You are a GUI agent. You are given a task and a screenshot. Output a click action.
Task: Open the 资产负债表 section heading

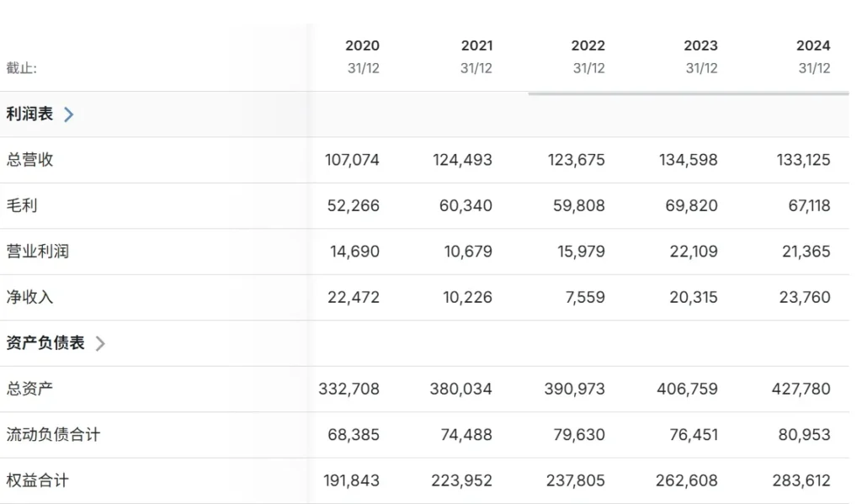[x=45, y=343]
